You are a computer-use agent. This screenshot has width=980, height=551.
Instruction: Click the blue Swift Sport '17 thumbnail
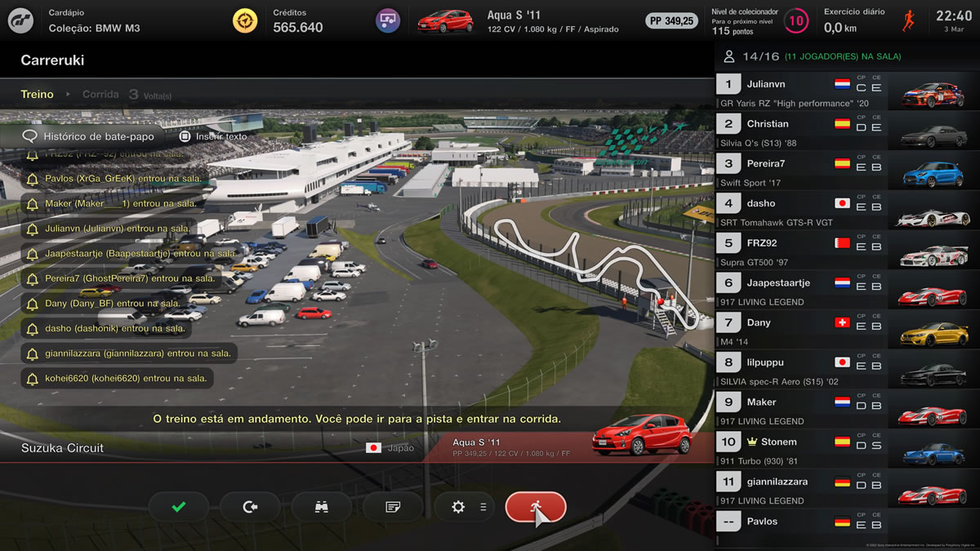933,172
